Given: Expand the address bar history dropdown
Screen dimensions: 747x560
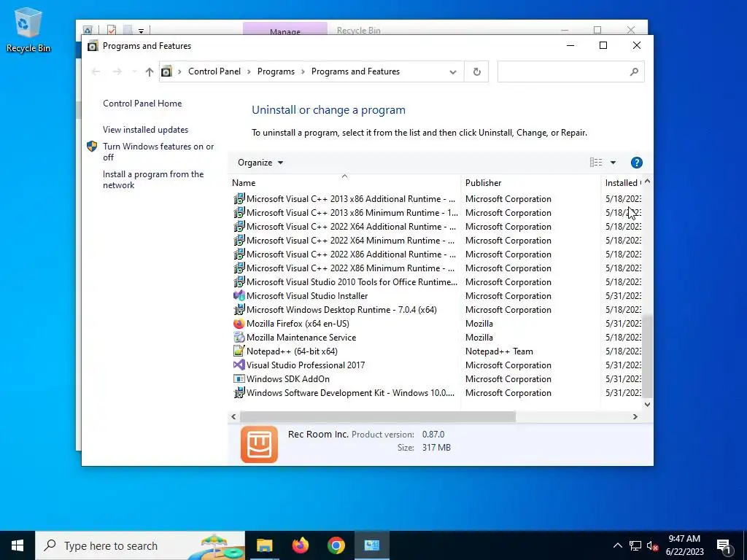Looking at the screenshot, I should (452, 72).
